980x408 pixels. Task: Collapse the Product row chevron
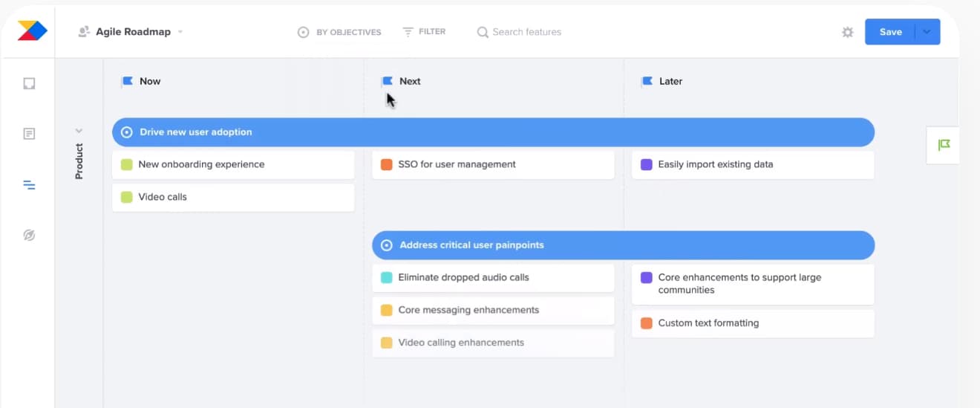pos(79,131)
